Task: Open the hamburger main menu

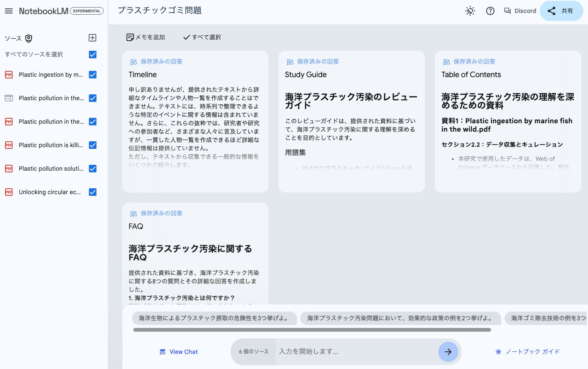Action: click(9, 11)
